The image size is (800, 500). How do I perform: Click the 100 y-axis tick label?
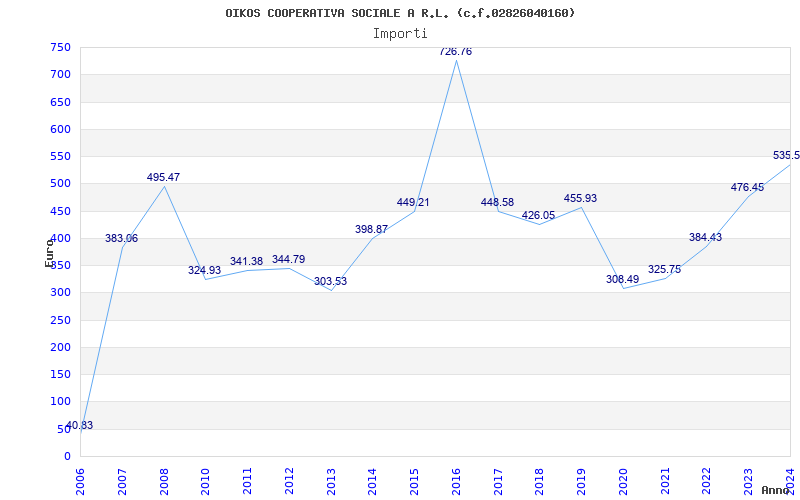coord(60,402)
